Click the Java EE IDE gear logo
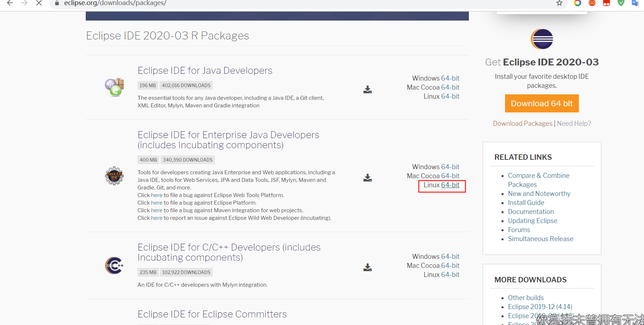The width and height of the screenshot is (644, 325). [114, 176]
